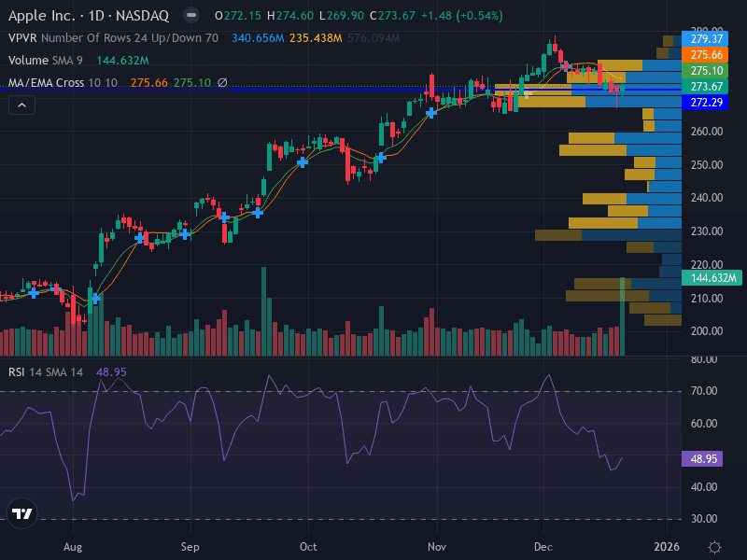
Task: Click the +1.48 (+0.54%) change value
Action: [x=462, y=16]
